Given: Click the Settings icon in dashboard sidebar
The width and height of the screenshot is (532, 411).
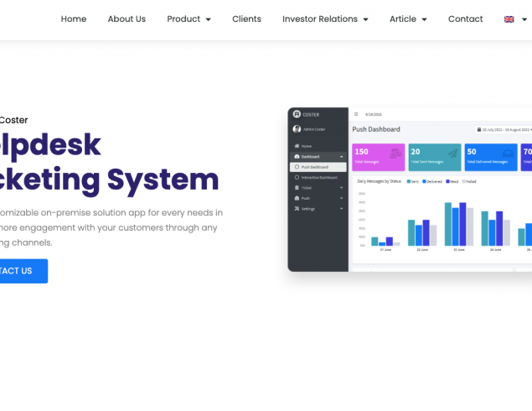Looking at the screenshot, I should click(297, 208).
